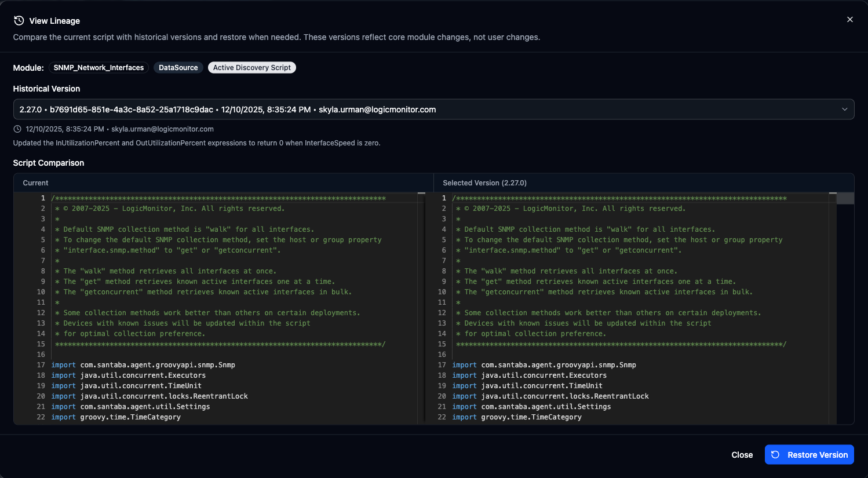Screen dimensions: 868x478
Task: Open the Historical Version dropdown showing 2.27.0
Action: 433,109
